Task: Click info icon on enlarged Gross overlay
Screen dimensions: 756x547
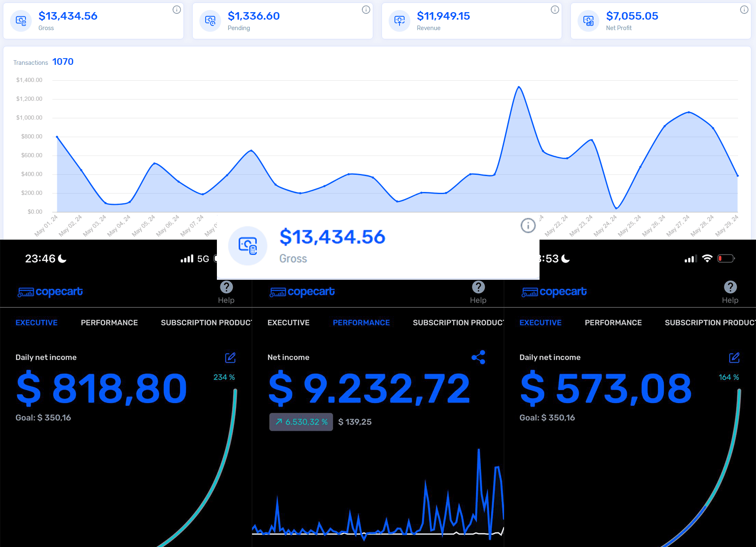Action: click(528, 225)
